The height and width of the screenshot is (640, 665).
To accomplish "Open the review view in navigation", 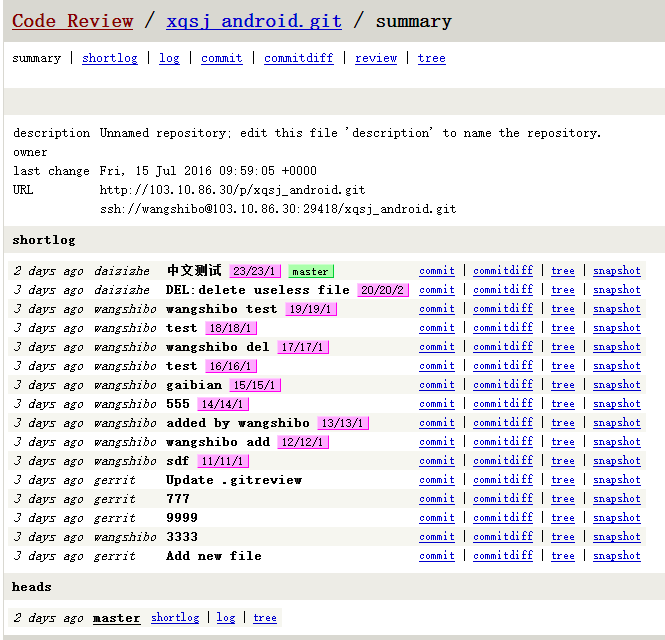I will click(x=376, y=58).
